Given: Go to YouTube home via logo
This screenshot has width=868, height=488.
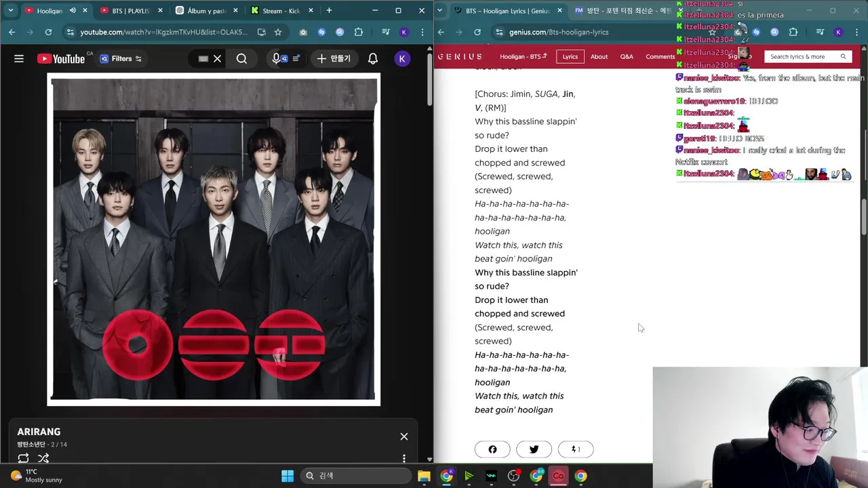Looking at the screenshot, I should click(x=61, y=59).
